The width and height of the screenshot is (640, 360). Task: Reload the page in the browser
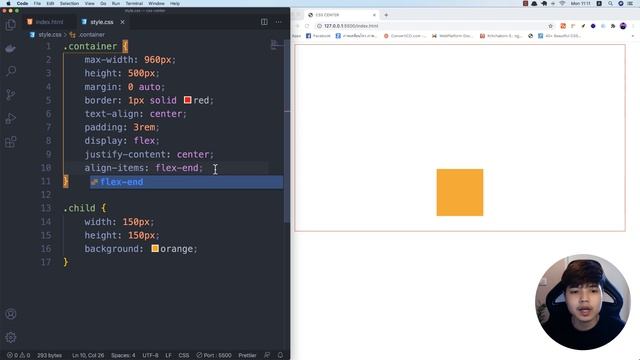307,26
